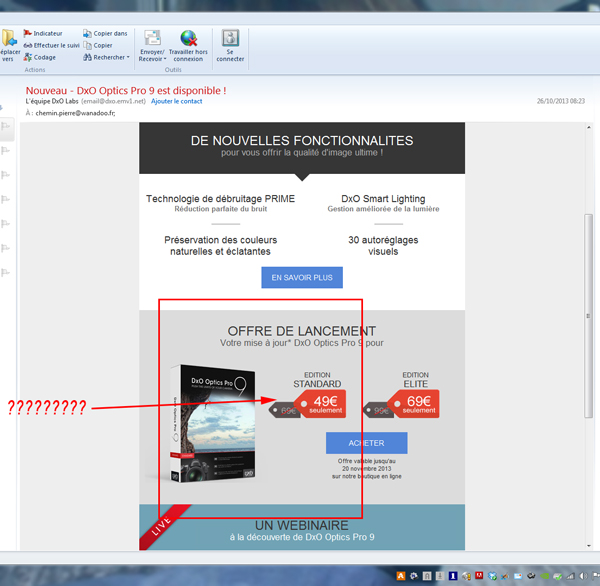Click the message scrollbar up arrow
The width and height of the screenshot is (600, 586).
click(x=589, y=127)
